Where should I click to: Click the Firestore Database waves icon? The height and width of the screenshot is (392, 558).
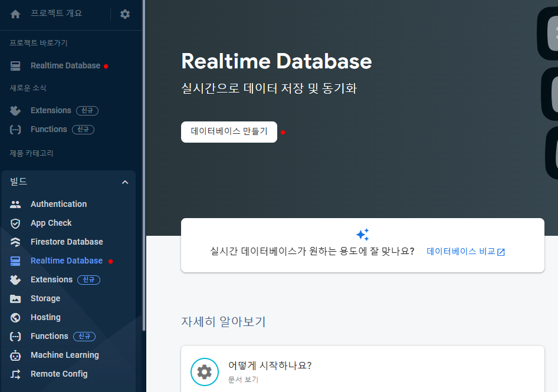pyautogui.click(x=15, y=242)
